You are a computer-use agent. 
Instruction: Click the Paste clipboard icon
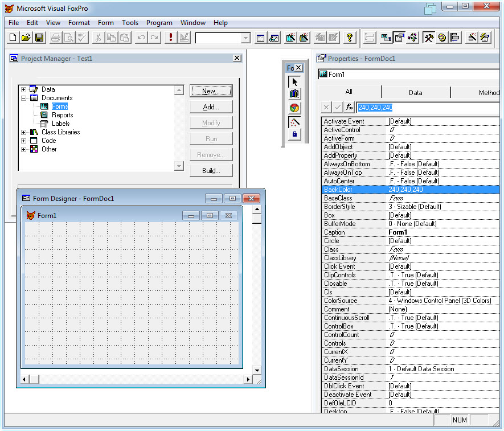(124, 38)
